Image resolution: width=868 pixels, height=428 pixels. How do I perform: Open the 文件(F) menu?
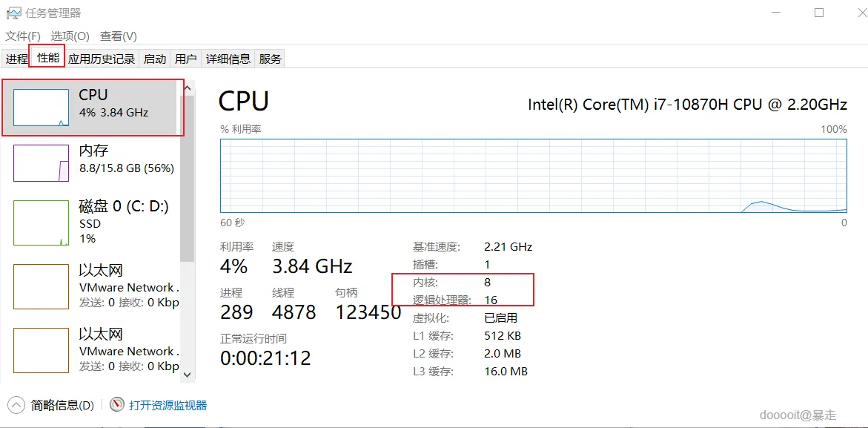click(23, 36)
